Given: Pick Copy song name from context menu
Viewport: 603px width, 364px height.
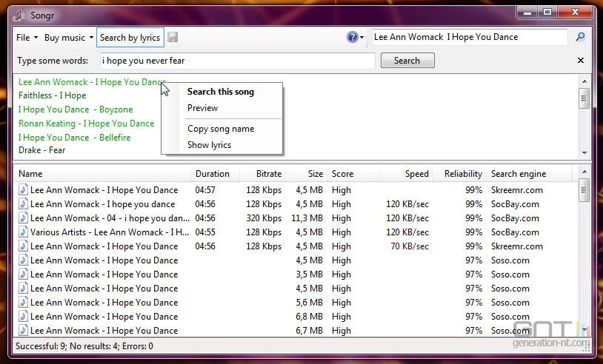Looking at the screenshot, I should coord(221,129).
